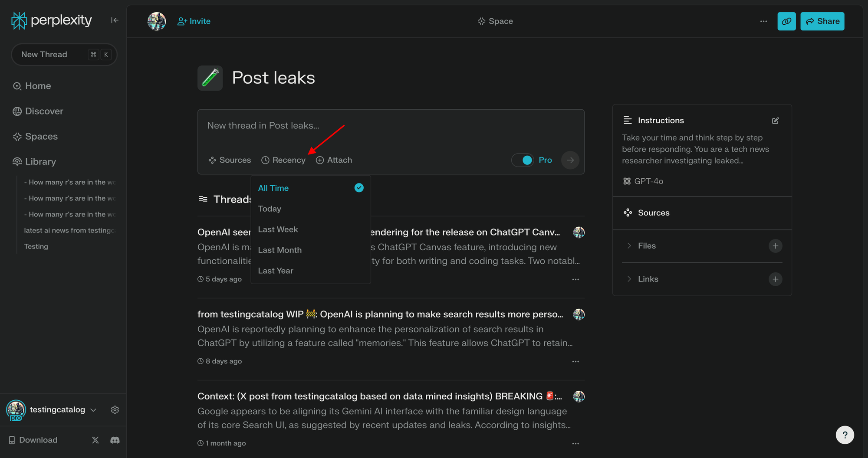The width and height of the screenshot is (868, 458).
Task: Add a new file source
Action: pos(775,246)
